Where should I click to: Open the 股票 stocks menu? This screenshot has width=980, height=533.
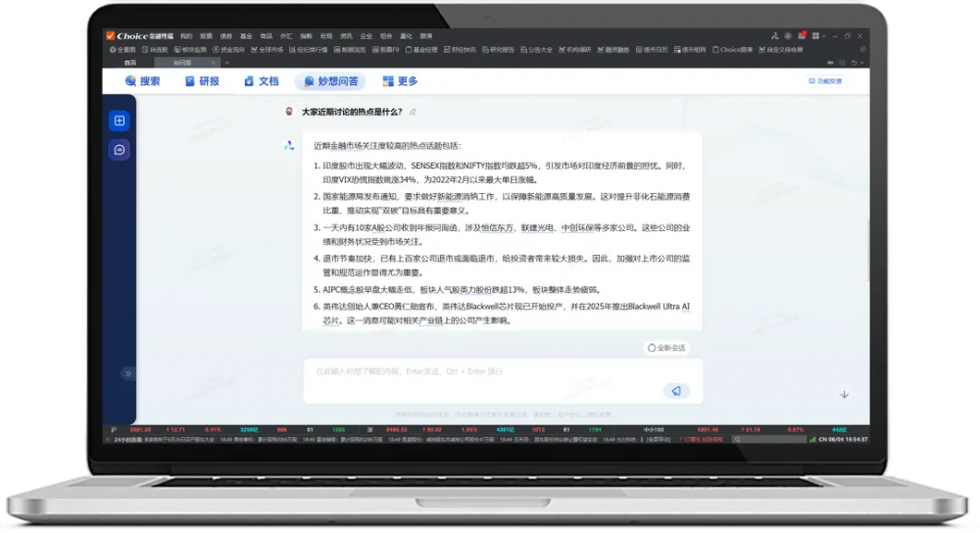pyautogui.click(x=204, y=36)
